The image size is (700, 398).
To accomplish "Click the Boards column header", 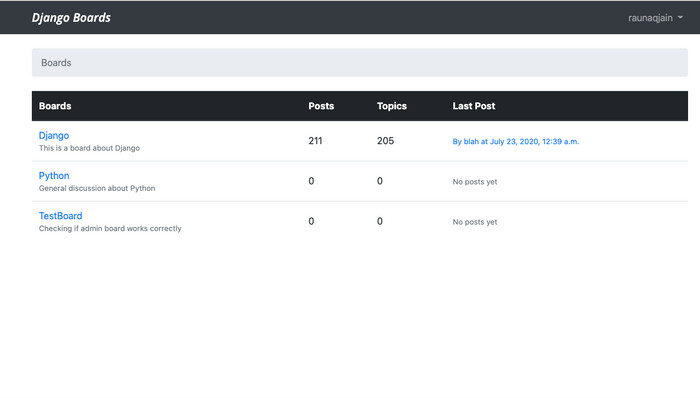I will [x=55, y=106].
